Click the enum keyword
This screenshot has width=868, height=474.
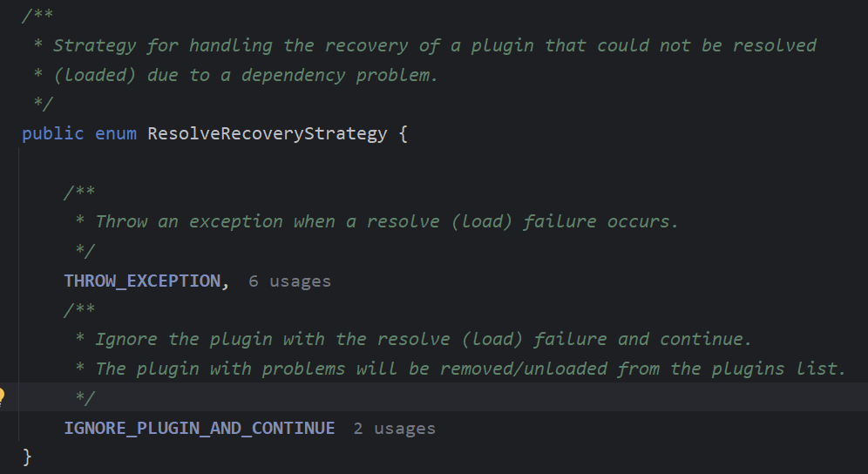(x=116, y=134)
